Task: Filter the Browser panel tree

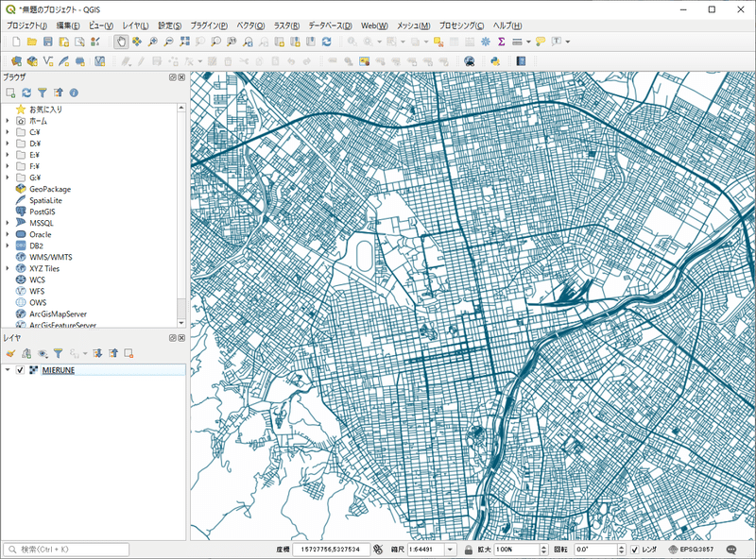Action: click(x=43, y=93)
